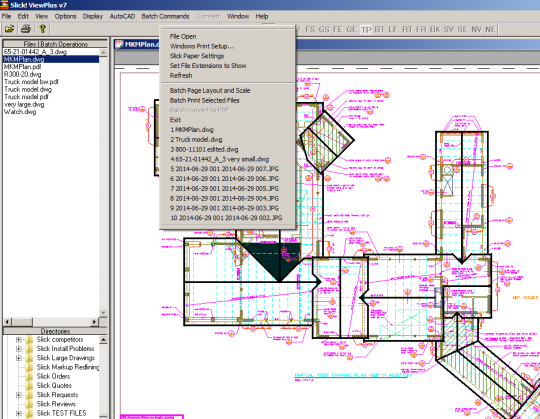Open the AutoCAD menu
Viewport: 540px width, 419px height.
pyautogui.click(x=122, y=16)
